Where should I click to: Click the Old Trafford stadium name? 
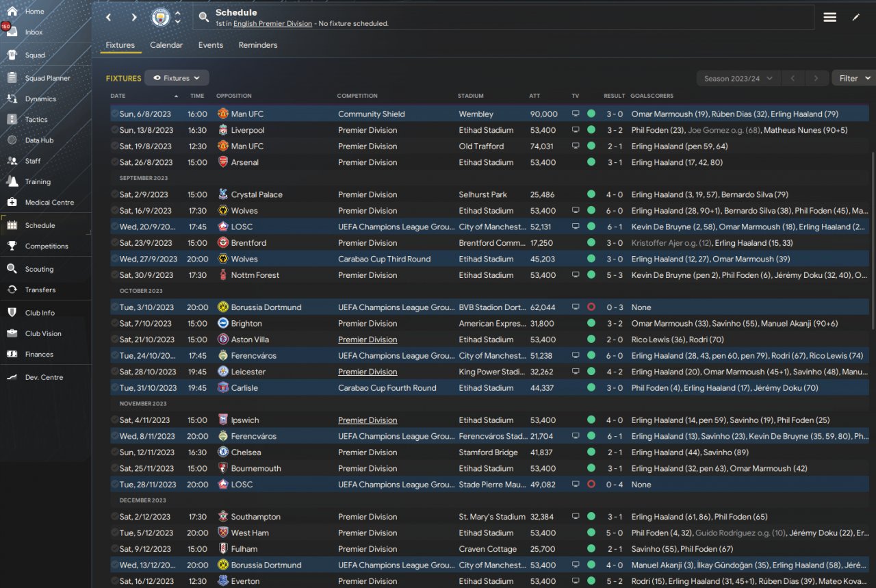481,146
